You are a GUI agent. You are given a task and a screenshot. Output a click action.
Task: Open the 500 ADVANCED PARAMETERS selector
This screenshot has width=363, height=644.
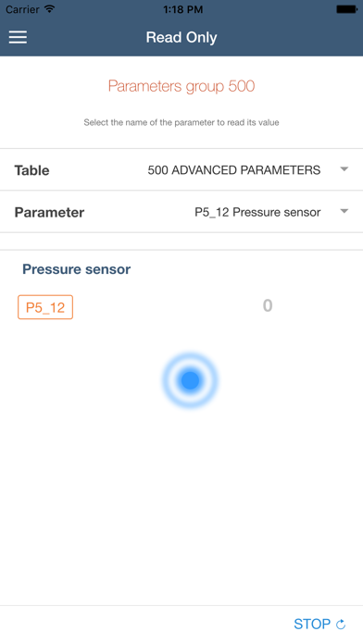pos(234,170)
